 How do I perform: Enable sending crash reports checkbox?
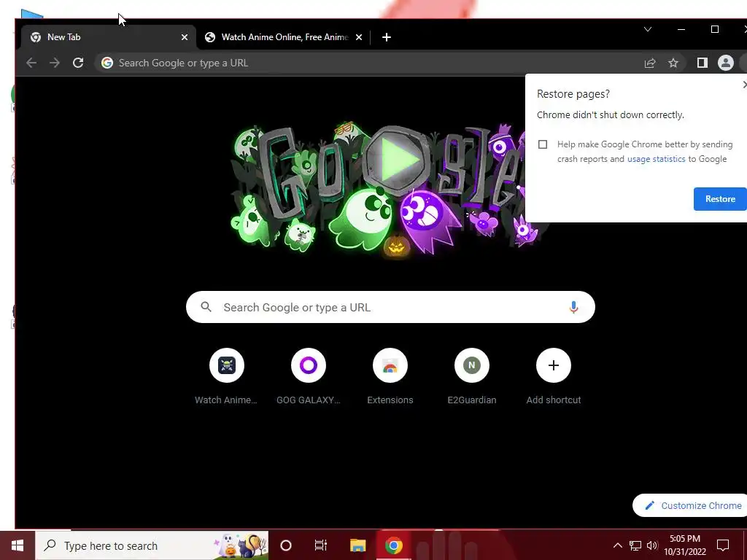[543, 144]
